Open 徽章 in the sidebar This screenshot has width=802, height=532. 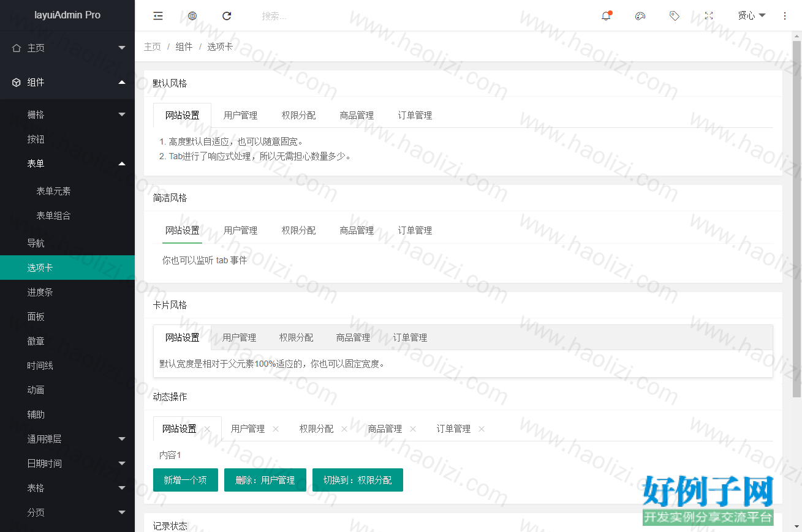(67, 341)
